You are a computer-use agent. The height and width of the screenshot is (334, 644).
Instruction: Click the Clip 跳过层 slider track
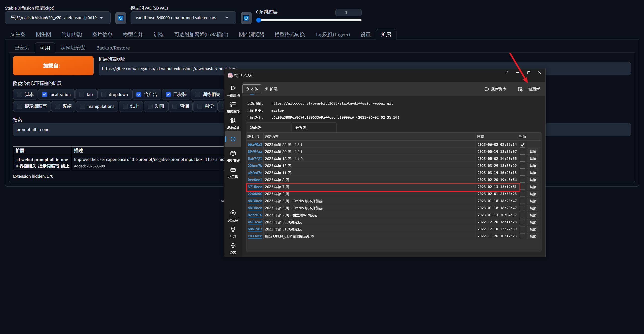tap(309, 20)
